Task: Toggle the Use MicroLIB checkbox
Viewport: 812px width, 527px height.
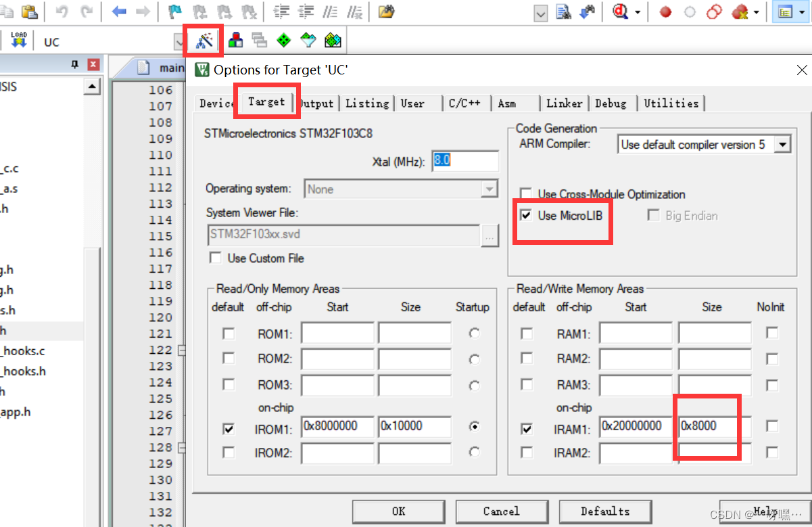Action: pyautogui.click(x=525, y=216)
